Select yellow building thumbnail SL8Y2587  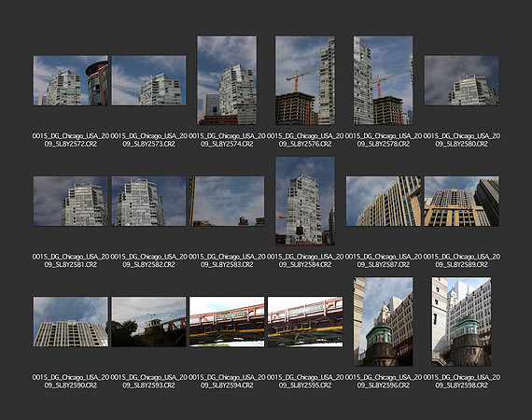[383, 201]
